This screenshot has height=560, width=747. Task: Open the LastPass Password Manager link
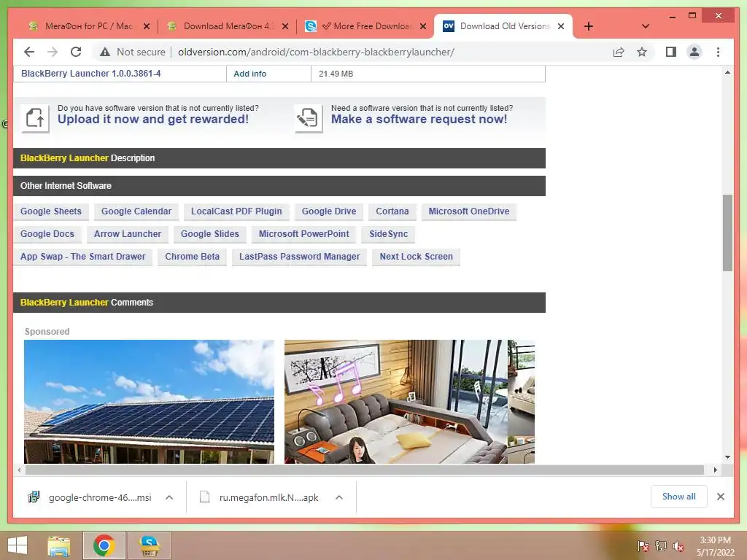tap(299, 257)
